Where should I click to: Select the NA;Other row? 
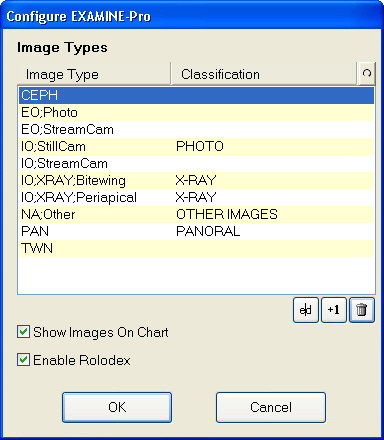coord(196,214)
